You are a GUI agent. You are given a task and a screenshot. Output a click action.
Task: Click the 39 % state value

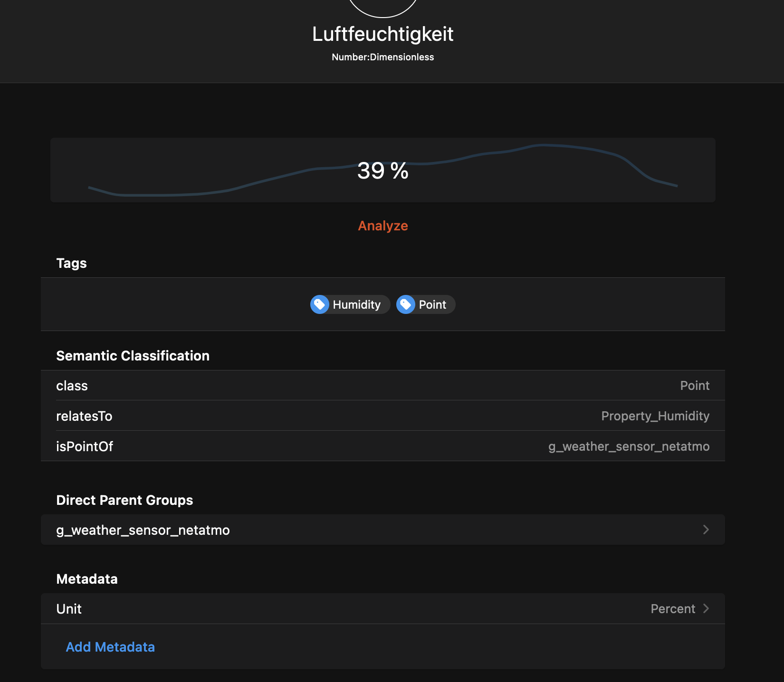point(383,171)
